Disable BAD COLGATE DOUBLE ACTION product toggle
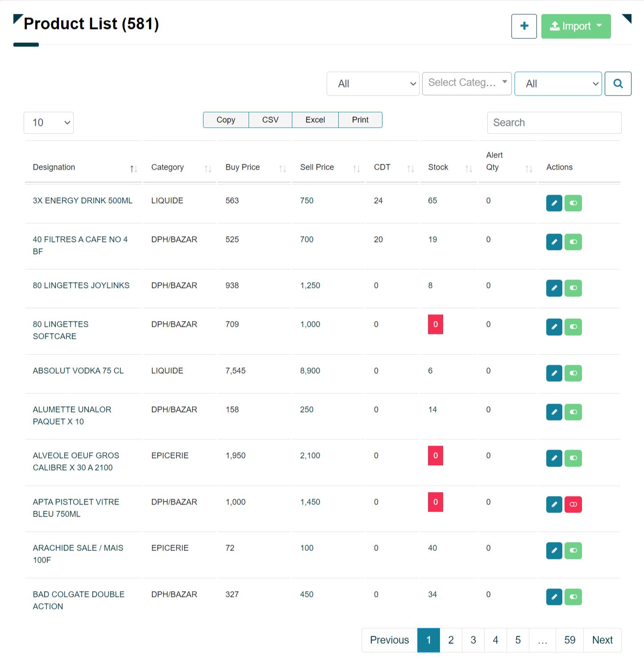The width and height of the screenshot is (644, 659). tap(573, 597)
